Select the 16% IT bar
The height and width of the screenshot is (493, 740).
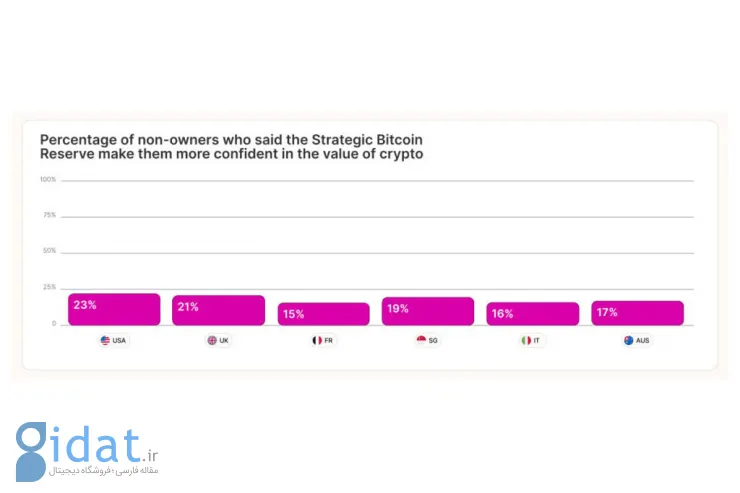point(533,314)
